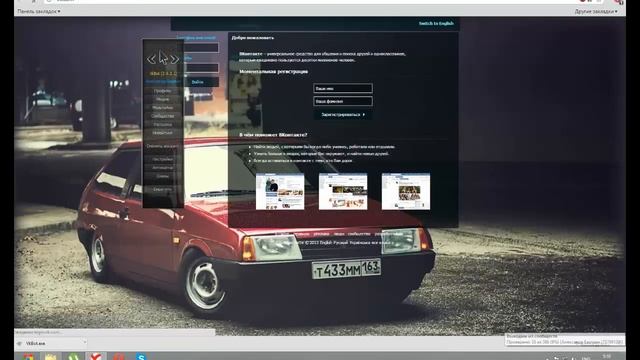Open the folder icon in the taskbar
The image size is (640, 360).
[x=51, y=357]
